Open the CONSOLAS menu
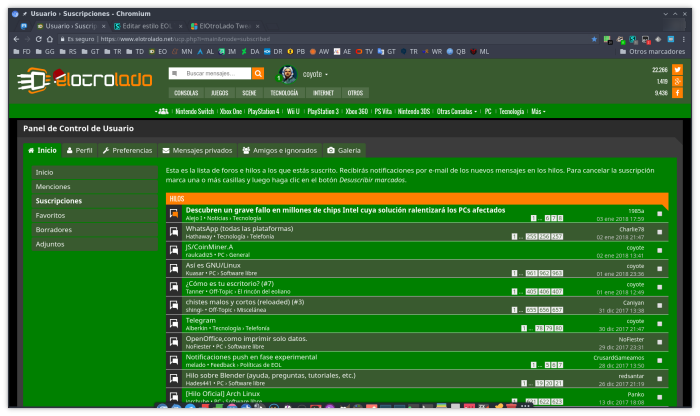 [x=186, y=93]
